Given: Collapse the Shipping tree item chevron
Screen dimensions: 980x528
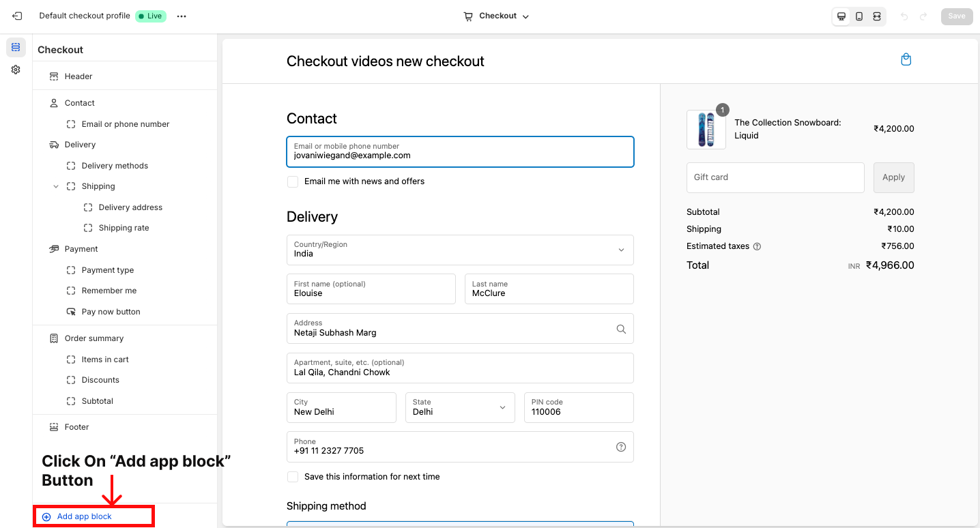Looking at the screenshot, I should click(56, 186).
